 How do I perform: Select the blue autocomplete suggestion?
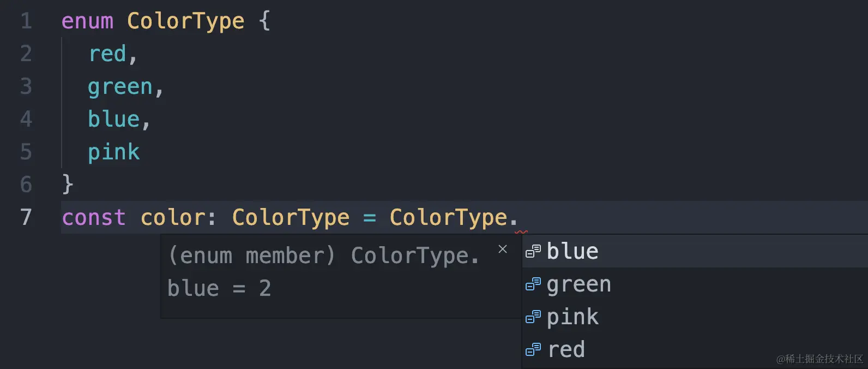point(572,252)
